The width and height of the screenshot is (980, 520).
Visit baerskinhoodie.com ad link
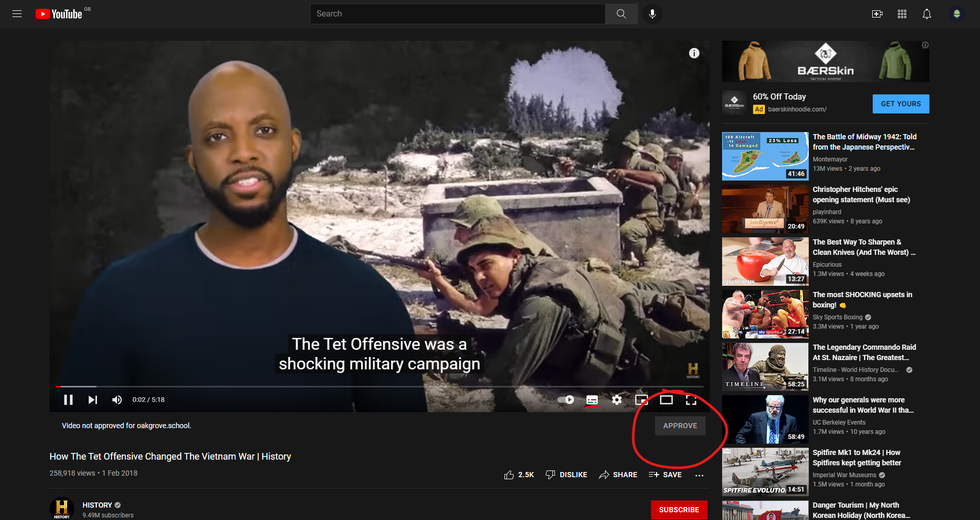(x=797, y=109)
